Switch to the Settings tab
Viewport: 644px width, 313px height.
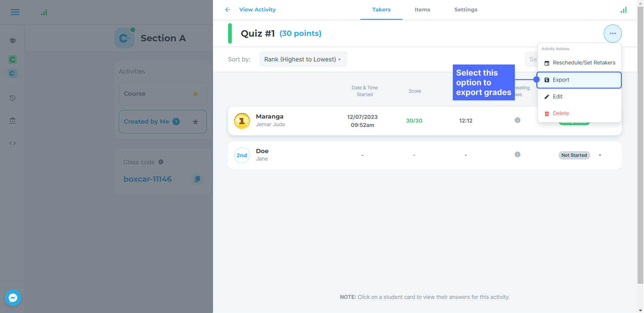pos(466,10)
